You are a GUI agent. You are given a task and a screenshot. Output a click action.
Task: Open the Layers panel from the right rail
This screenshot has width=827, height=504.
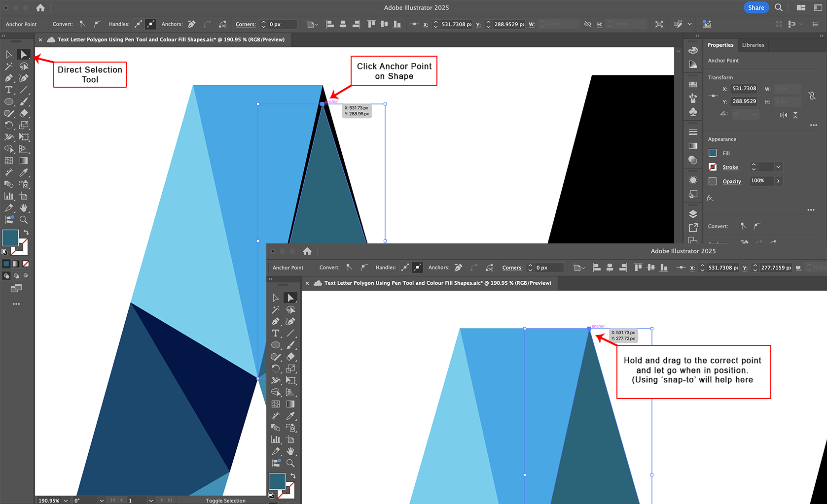click(693, 214)
